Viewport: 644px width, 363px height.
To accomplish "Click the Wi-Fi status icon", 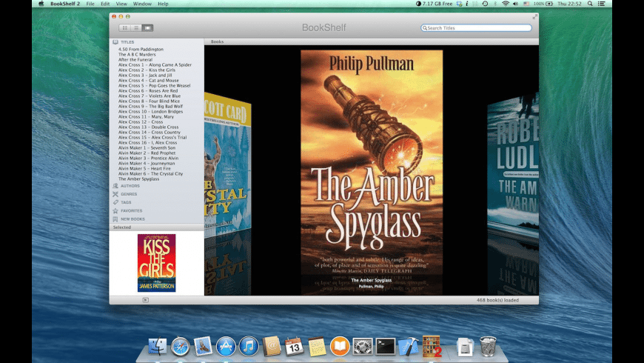I will pyautogui.click(x=506, y=4).
